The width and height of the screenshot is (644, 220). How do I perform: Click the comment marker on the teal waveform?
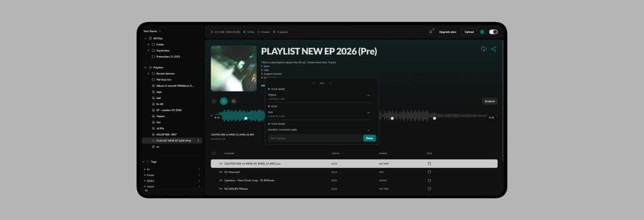coord(246,118)
